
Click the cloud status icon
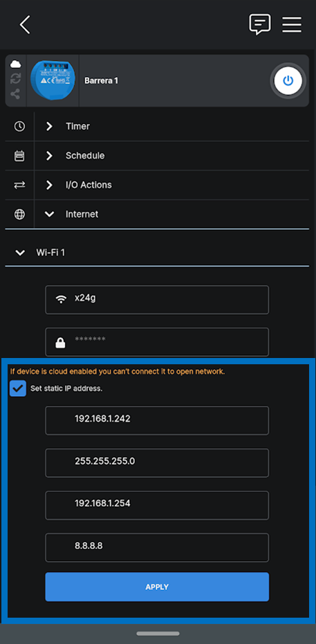[16, 64]
